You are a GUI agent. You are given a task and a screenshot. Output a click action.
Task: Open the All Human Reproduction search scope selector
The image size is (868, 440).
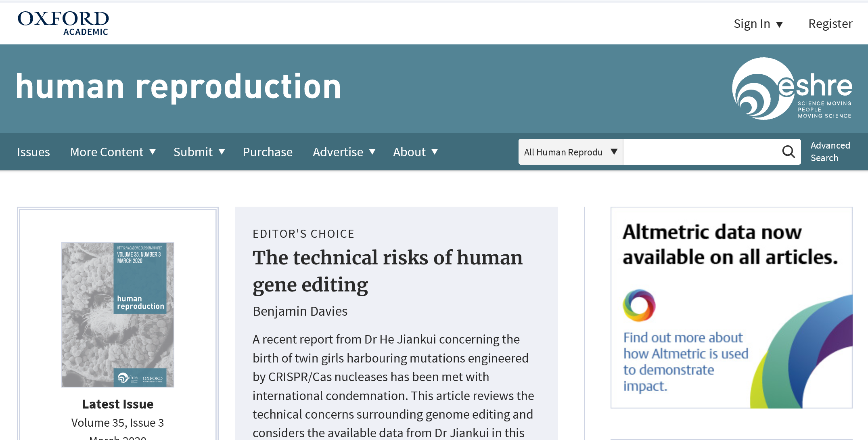click(x=571, y=152)
